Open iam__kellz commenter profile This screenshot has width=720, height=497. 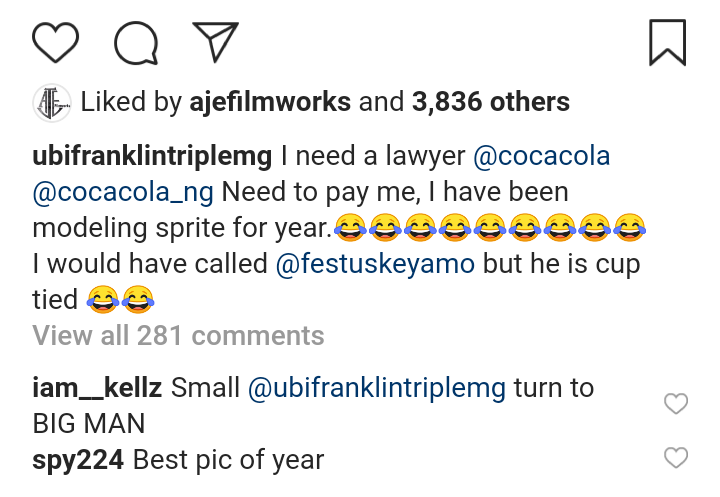pyautogui.click(x=97, y=388)
